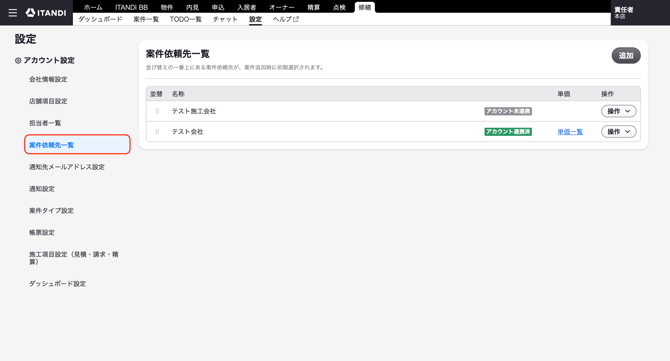Open 会社情報設定 in sidebar
This screenshot has width=670, height=361.
[x=48, y=79]
